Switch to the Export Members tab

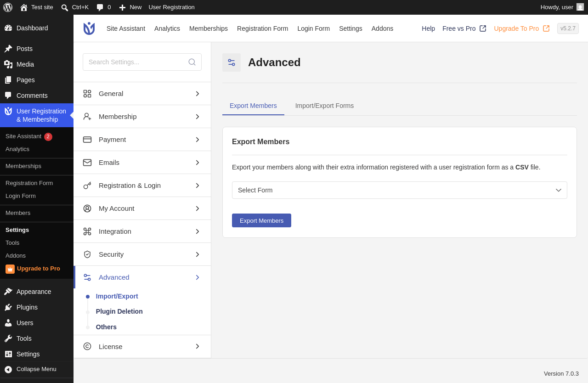pyautogui.click(x=253, y=106)
